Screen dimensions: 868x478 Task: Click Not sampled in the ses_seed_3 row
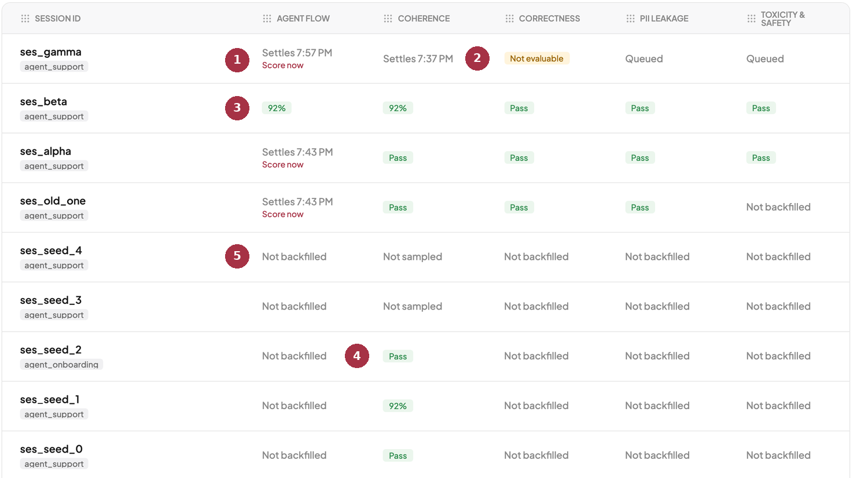coord(413,307)
